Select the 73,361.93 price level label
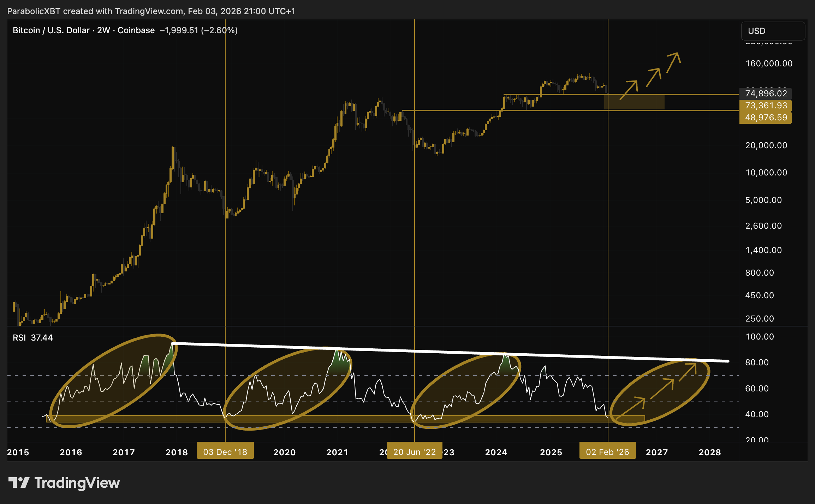Image resolution: width=815 pixels, height=504 pixels. 766,106
